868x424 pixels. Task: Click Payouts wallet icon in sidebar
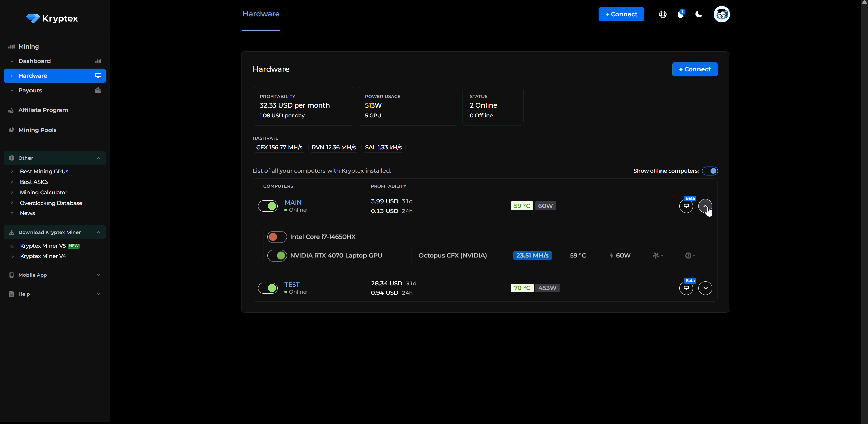coord(98,90)
